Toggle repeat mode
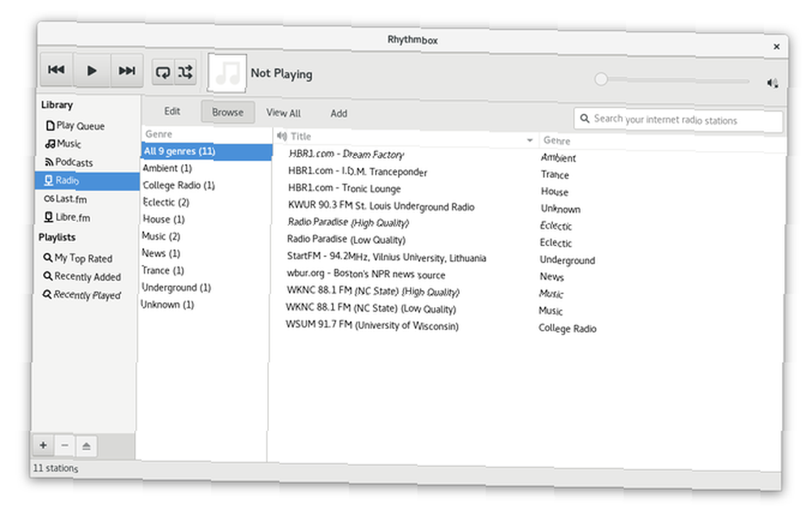Image resolution: width=812 pixels, height=516 pixels. point(162,72)
